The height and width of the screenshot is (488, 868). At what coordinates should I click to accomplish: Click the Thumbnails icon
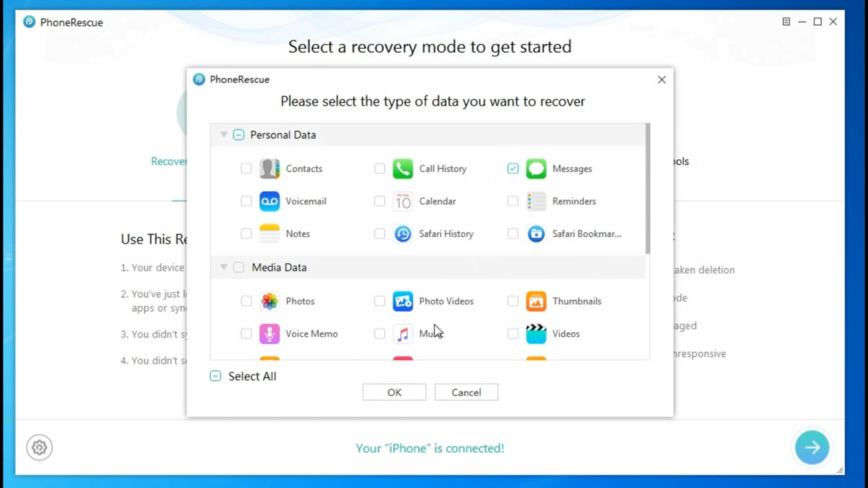(536, 301)
